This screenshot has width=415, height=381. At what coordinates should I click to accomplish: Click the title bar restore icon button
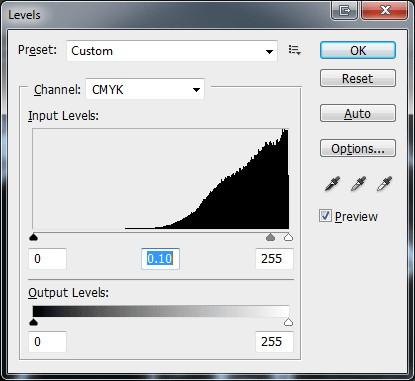[344, 10]
